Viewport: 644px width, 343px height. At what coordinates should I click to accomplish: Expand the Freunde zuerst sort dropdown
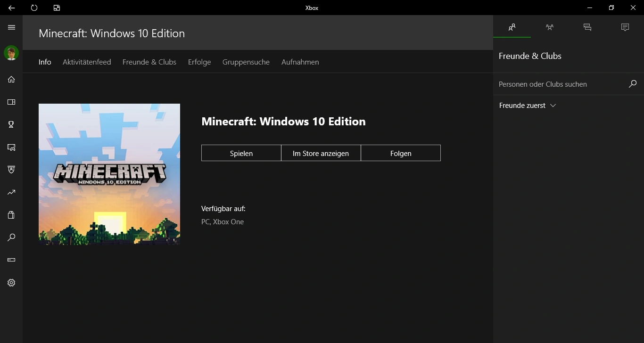[528, 106]
